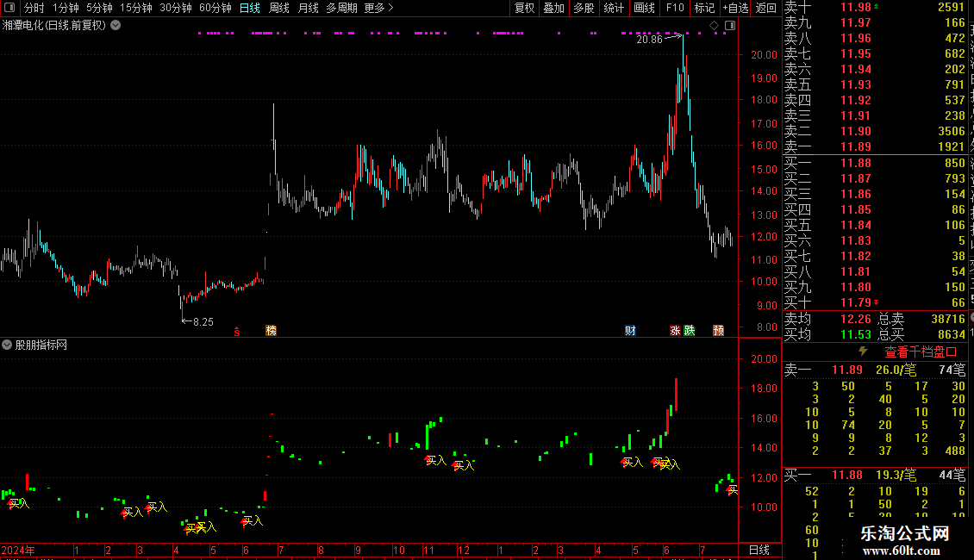
Task: Click the 买均 11.53 average value
Action: coord(856,334)
